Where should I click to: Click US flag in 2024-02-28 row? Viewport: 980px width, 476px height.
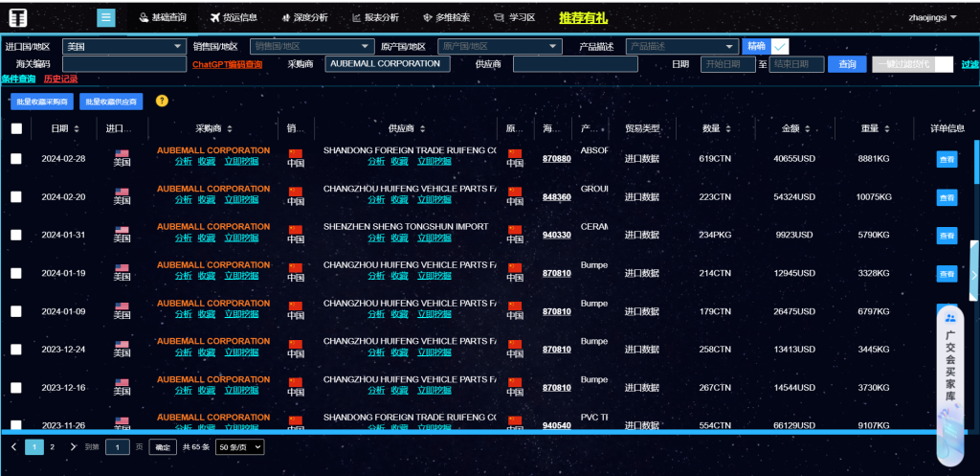(x=122, y=153)
